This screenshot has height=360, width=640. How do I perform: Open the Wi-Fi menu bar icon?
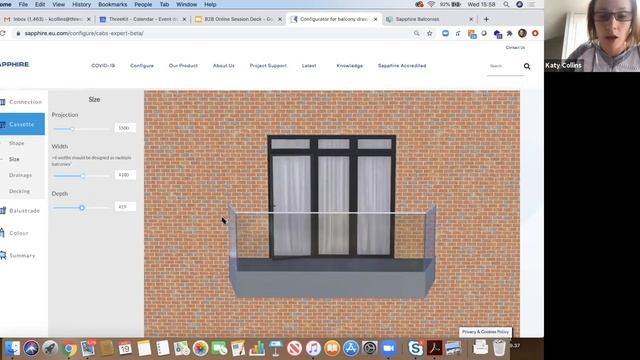431,4
